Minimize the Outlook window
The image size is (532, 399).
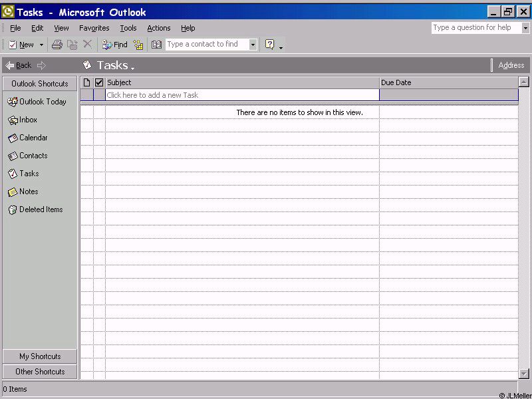[x=493, y=12]
